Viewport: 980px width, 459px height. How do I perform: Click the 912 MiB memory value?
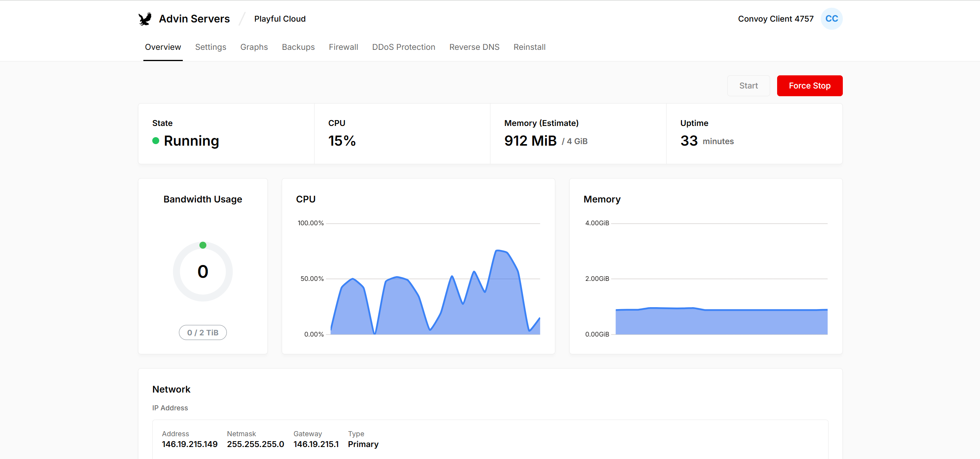point(530,141)
